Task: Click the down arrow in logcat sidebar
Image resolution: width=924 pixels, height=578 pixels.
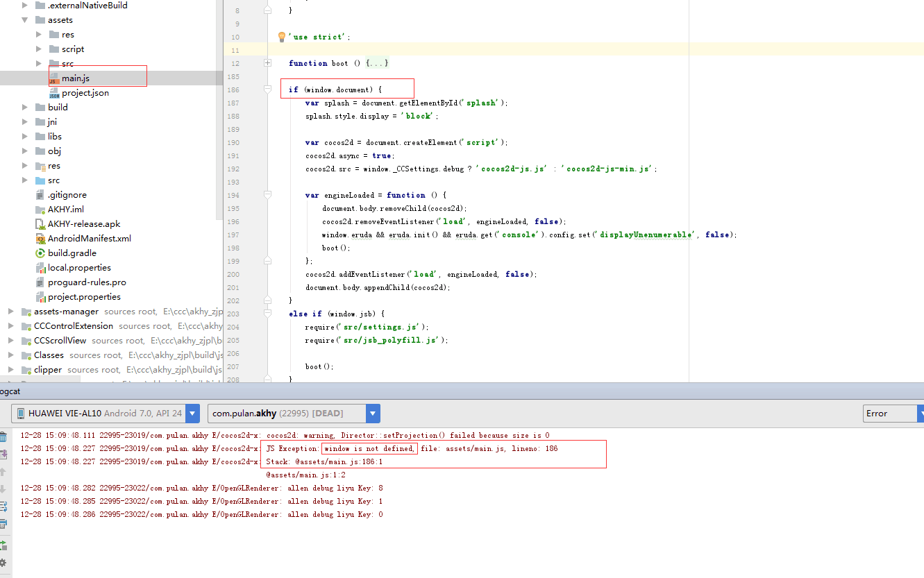Action: tap(3, 489)
